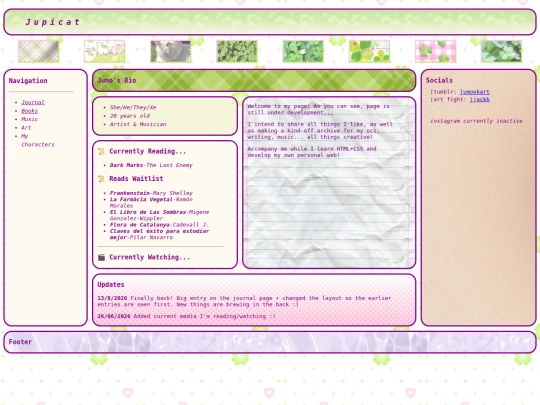Click the 'Artist & Musician' bio line
This screenshot has width=540, height=405.
tap(138, 124)
